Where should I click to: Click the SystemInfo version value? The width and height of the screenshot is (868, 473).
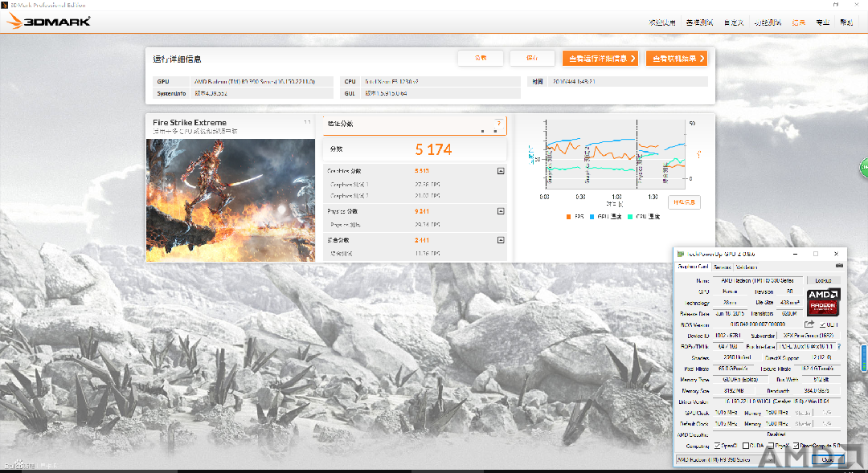point(211,93)
